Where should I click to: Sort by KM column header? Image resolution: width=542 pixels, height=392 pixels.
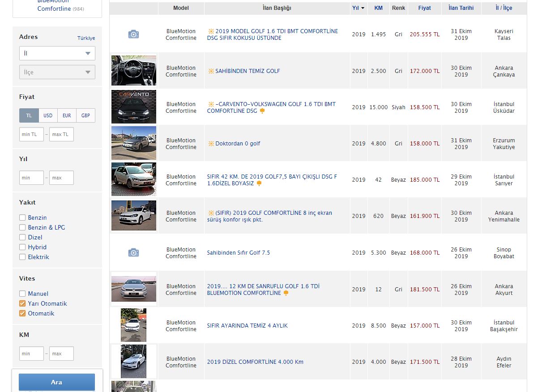[x=379, y=8]
